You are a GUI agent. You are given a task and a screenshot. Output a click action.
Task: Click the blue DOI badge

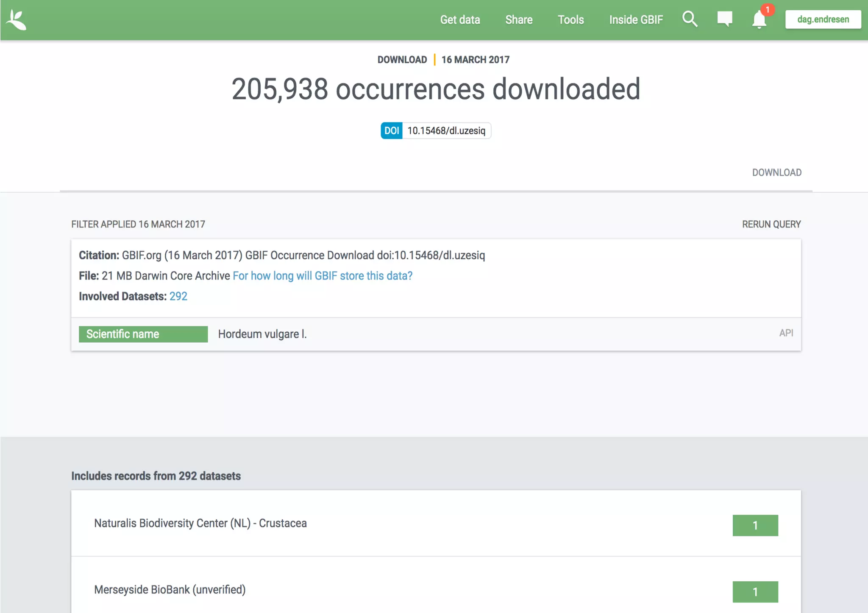391,130
